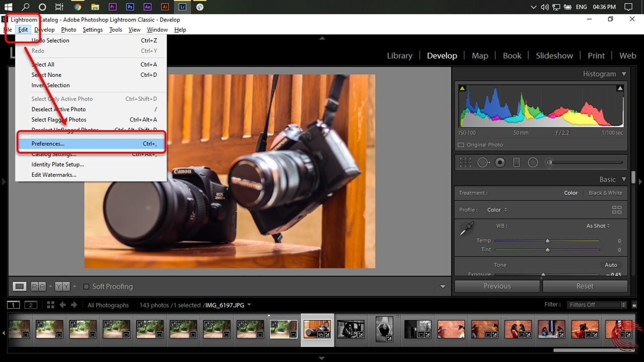644x362 pixels.
Task: Open the Profile Browser grid icon
Action: pos(617,210)
